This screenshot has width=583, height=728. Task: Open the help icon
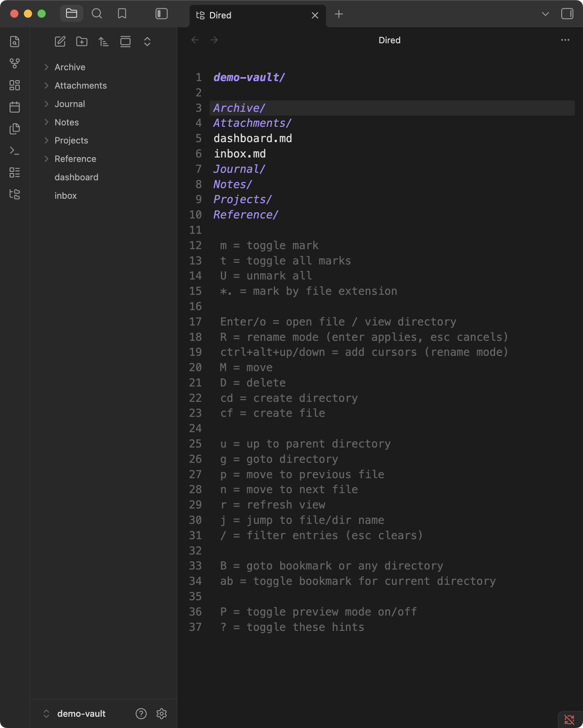point(141,714)
